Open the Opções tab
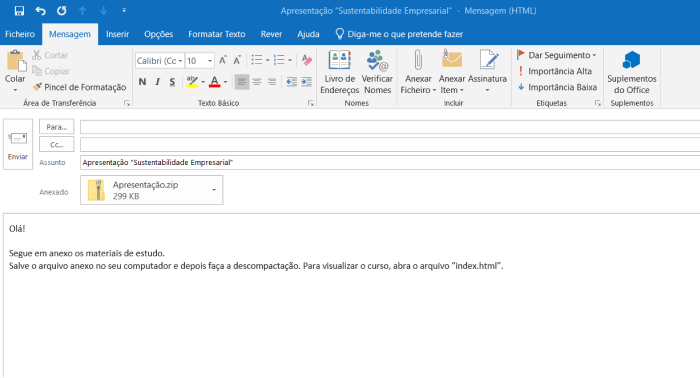The image size is (700, 378). pyautogui.click(x=158, y=34)
